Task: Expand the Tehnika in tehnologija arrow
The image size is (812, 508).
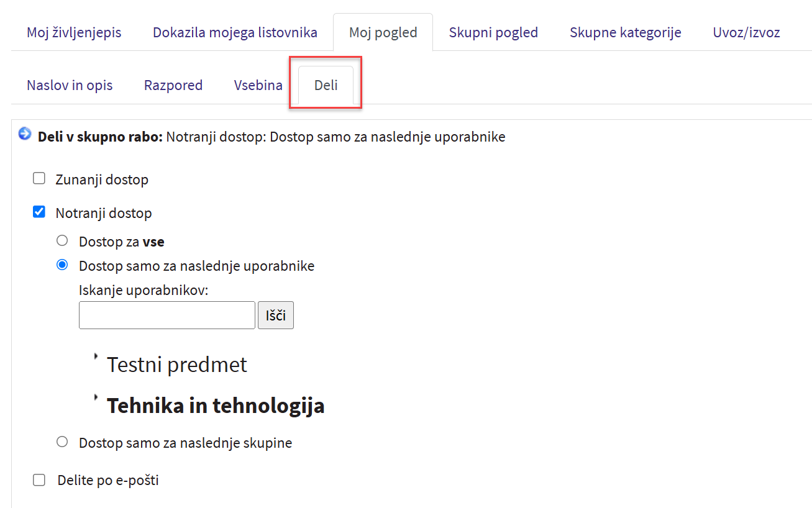Action: tap(96, 397)
